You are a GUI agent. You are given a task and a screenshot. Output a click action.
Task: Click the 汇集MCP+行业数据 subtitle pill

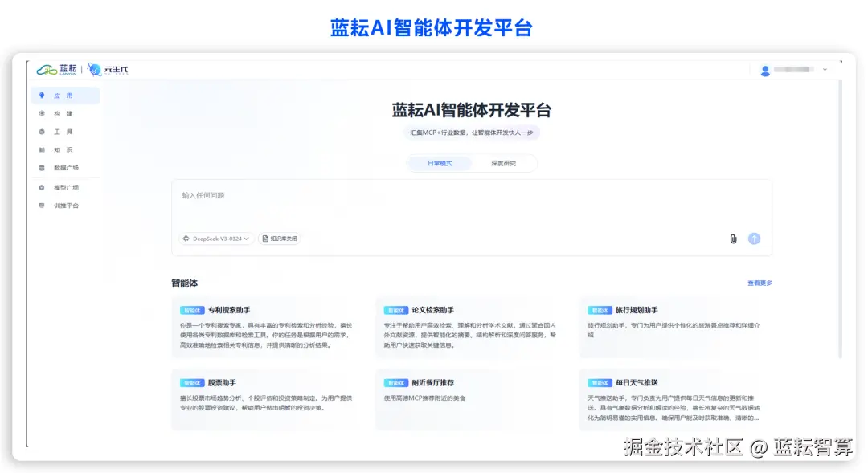click(x=472, y=133)
